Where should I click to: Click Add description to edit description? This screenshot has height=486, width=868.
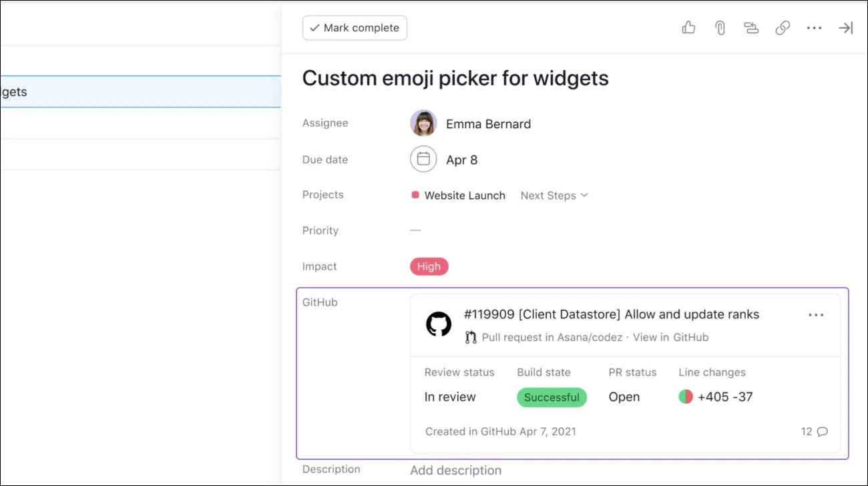click(x=455, y=470)
